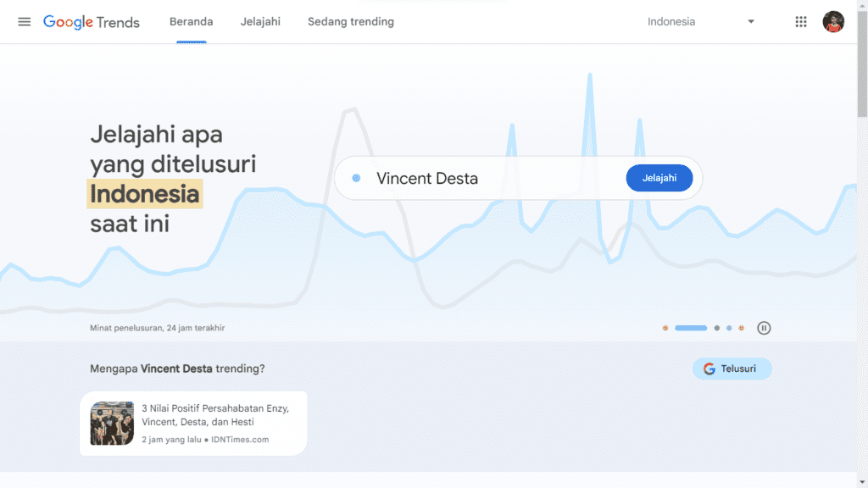
Task: Open the Indonesia country selector dropdown
Action: 670,21
